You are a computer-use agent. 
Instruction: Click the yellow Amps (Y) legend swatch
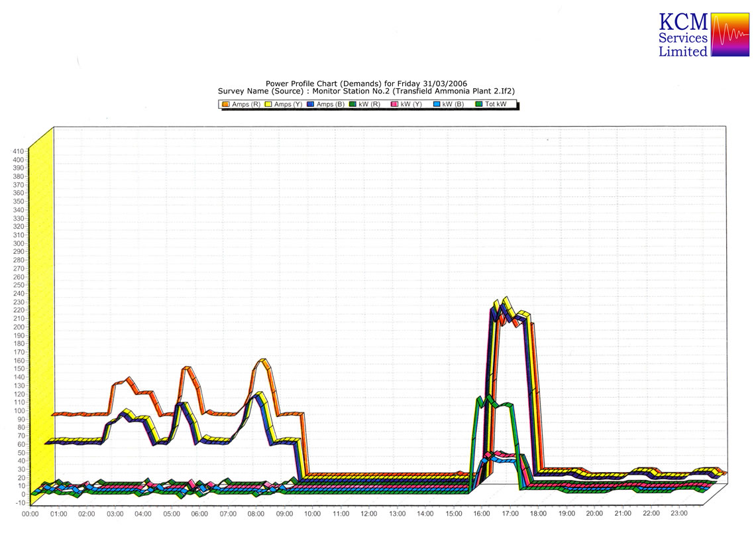click(268, 104)
